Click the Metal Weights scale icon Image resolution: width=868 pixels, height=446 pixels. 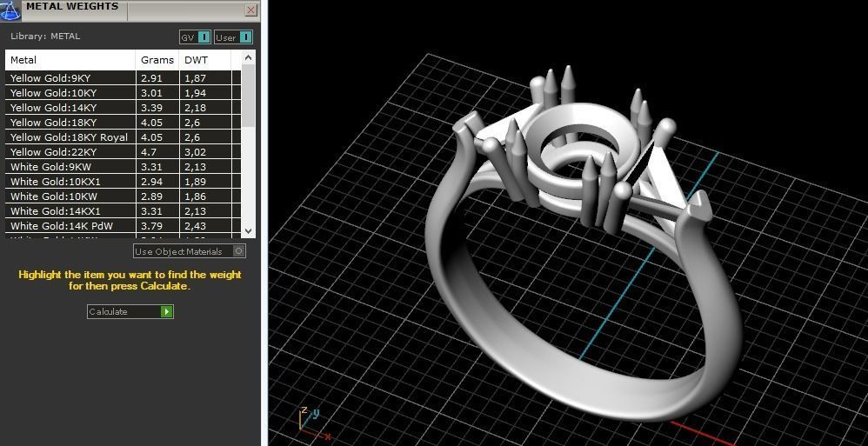(x=10, y=10)
